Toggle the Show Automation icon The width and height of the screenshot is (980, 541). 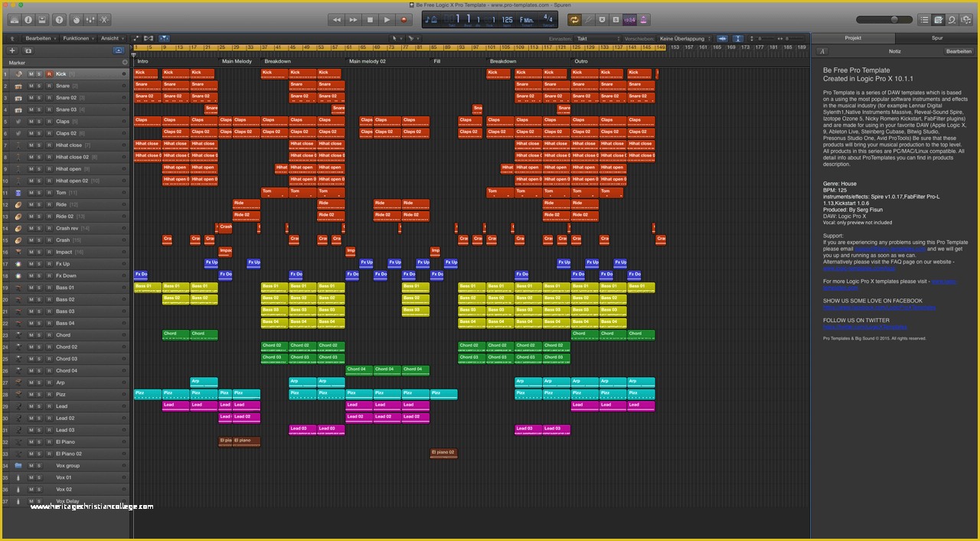coord(136,38)
